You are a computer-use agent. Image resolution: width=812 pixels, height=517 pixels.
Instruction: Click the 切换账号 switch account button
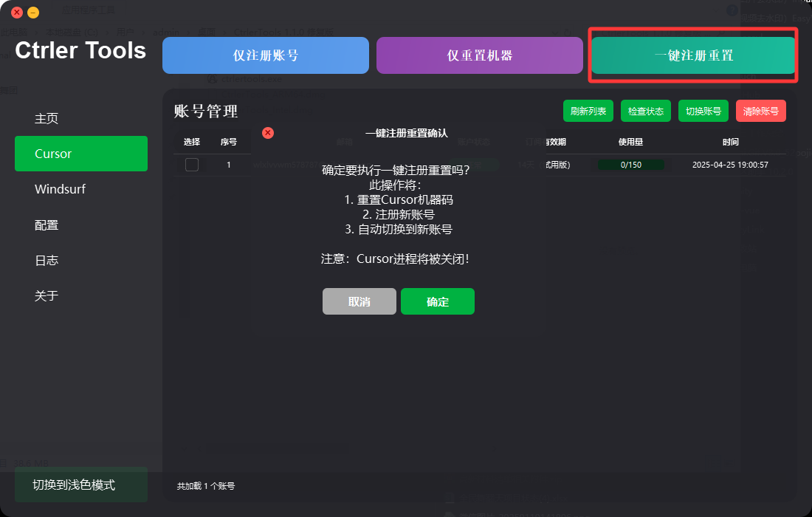tap(703, 111)
